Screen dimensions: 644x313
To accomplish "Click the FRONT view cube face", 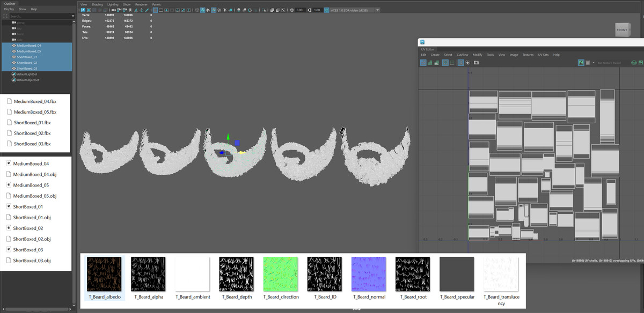I will [x=621, y=30].
